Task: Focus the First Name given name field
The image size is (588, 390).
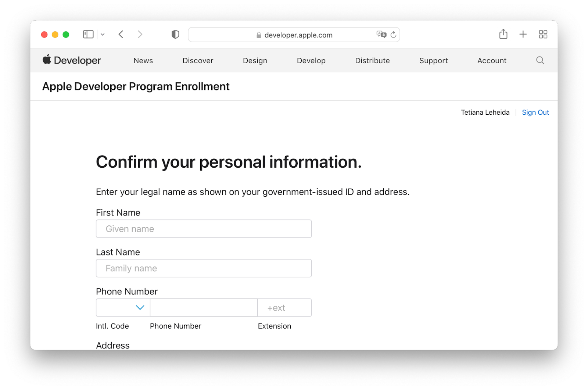Action: [204, 229]
